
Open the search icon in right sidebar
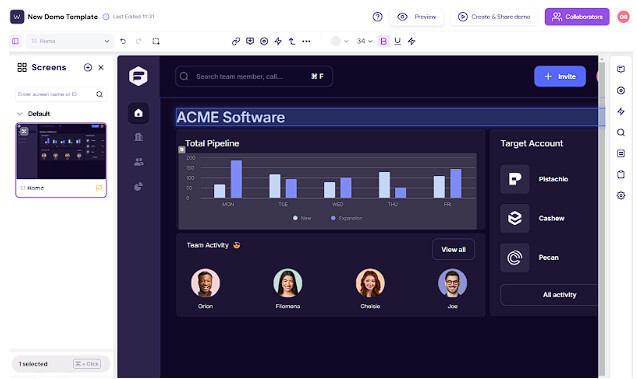click(x=621, y=132)
